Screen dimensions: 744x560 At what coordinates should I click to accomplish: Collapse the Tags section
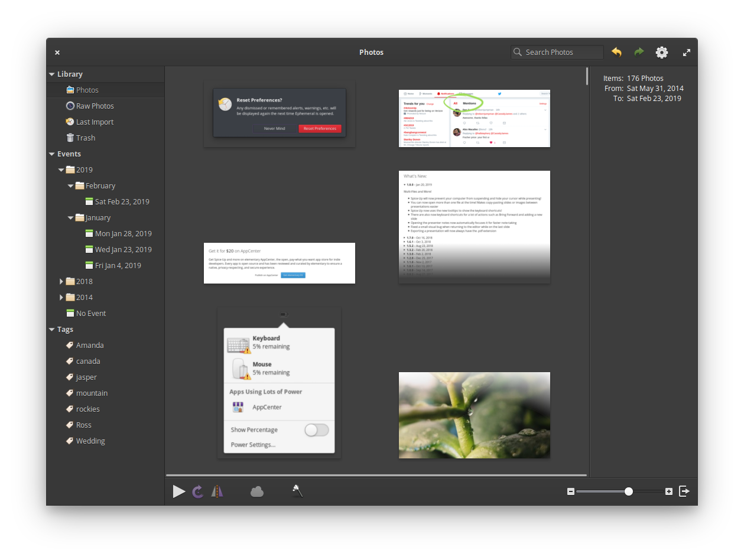(51, 329)
